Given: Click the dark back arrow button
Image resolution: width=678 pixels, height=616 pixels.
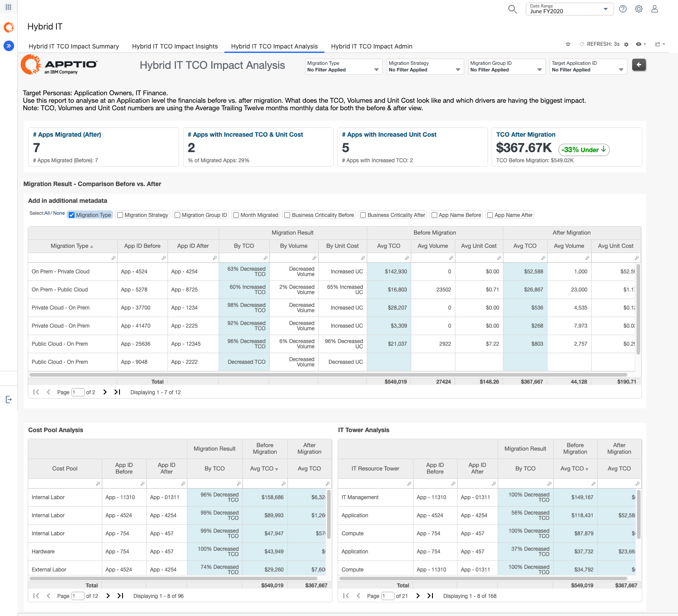Looking at the screenshot, I should tap(639, 65).
